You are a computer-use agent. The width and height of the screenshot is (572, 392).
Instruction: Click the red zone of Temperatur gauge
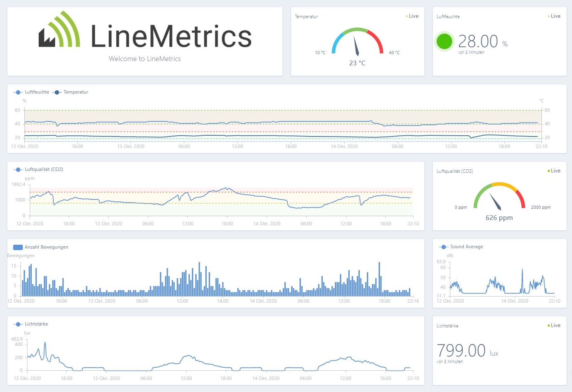tap(377, 40)
